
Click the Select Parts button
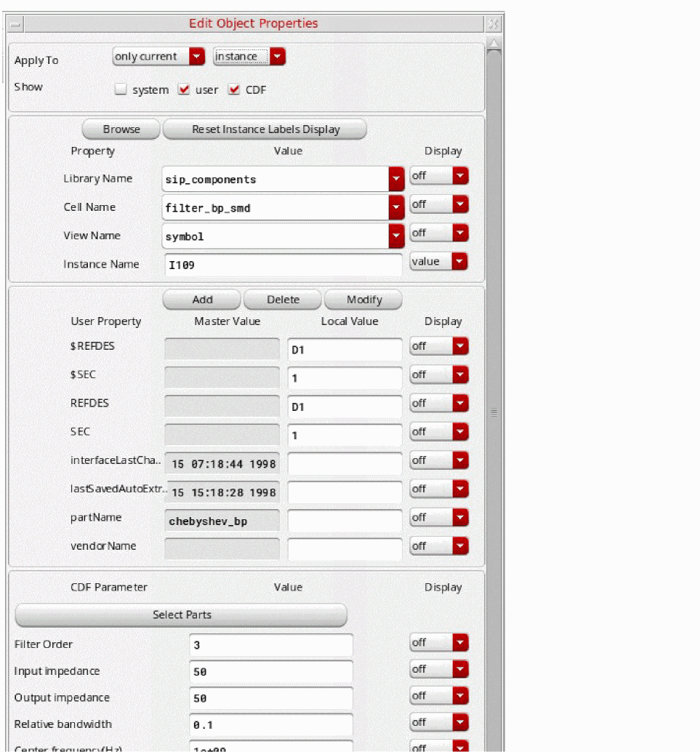point(181,615)
